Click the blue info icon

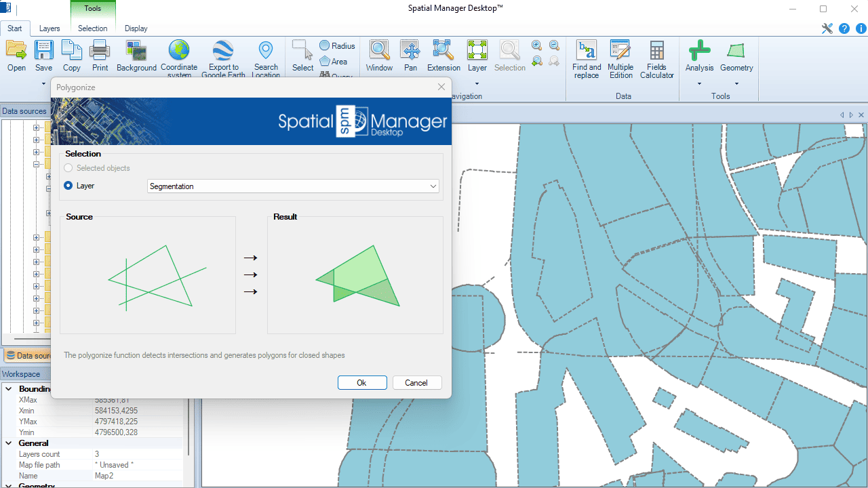tap(861, 28)
